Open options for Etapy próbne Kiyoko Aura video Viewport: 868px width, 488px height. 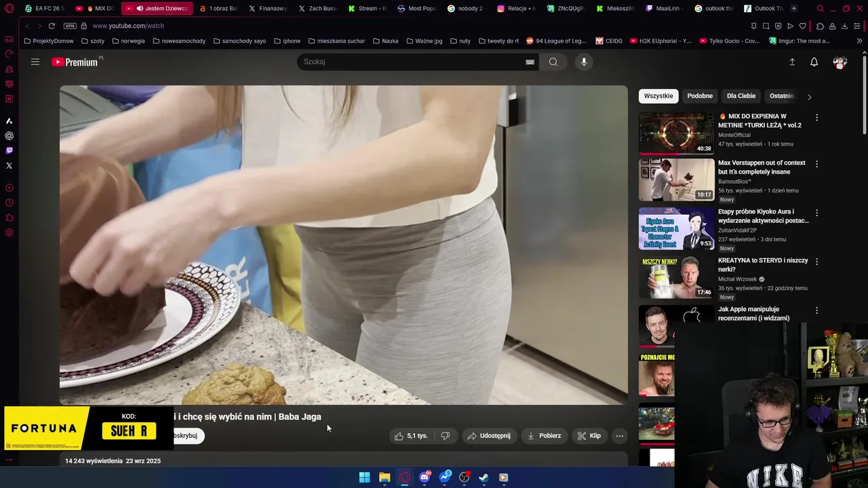(x=816, y=213)
